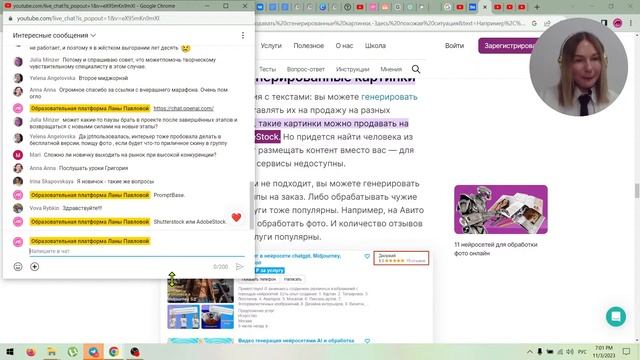Open the Windows notification center
Image resolution: width=640 pixels, height=360 pixels.
627,351
